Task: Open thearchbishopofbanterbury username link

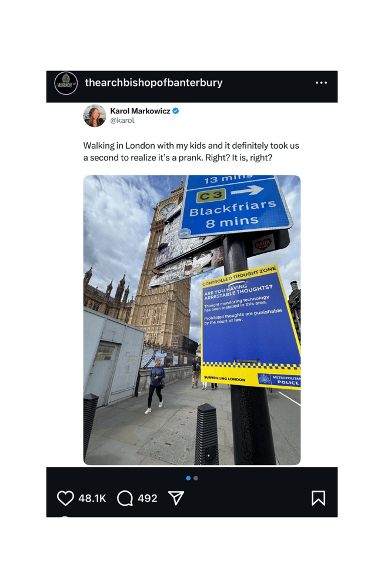Action: coord(153,82)
